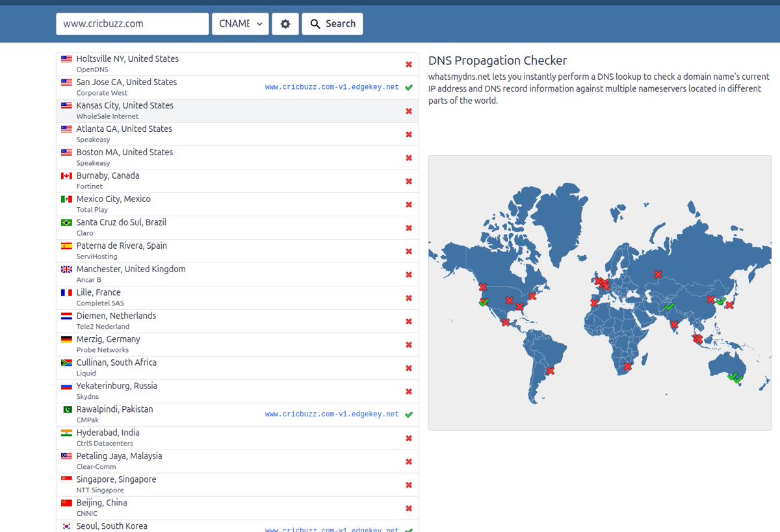Select the Merzig, Germany row
Screen dimensions: 780x532
[x=237, y=345]
